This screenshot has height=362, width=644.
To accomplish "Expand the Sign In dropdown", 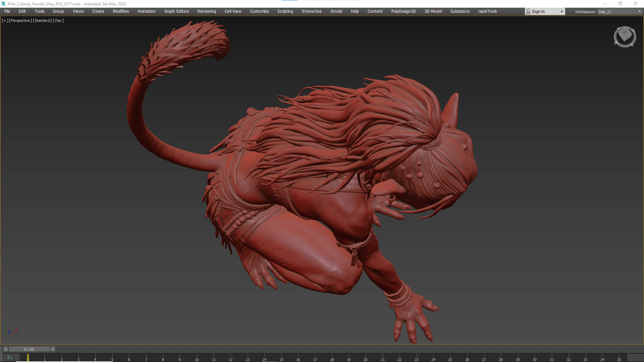I will click(561, 12).
